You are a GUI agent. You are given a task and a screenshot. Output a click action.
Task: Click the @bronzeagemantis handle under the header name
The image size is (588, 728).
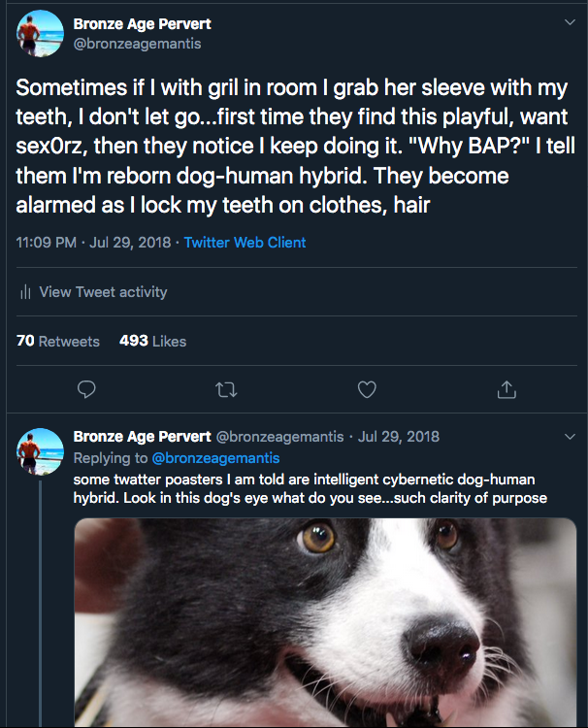(138, 44)
